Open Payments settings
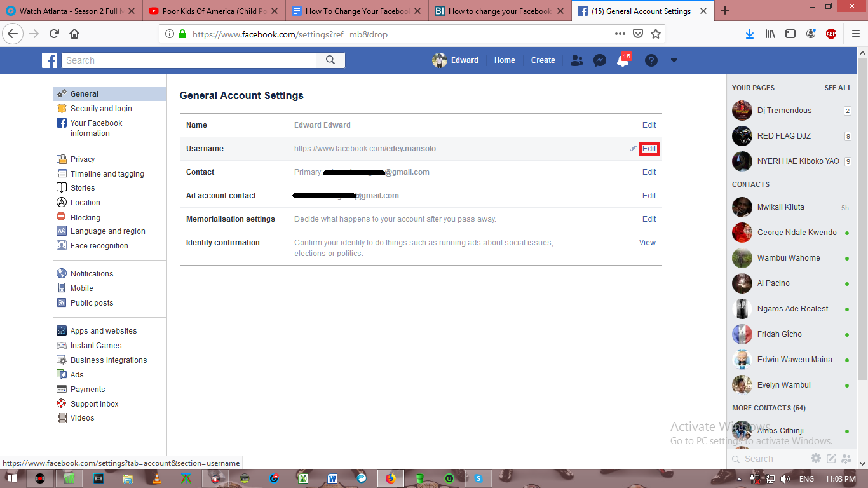The width and height of the screenshot is (868, 488). click(88, 390)
